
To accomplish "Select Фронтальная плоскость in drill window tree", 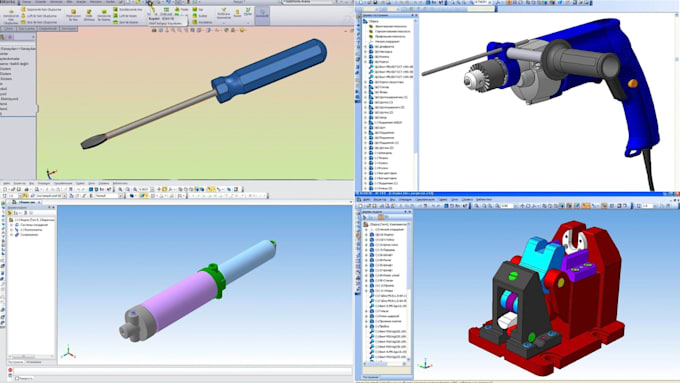I will (391, 26).
